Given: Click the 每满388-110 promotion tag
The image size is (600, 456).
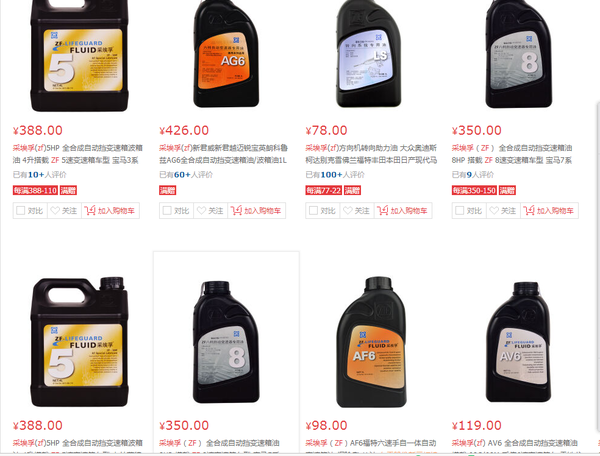Looking at the screenshot, I should (x=35, y=190).
